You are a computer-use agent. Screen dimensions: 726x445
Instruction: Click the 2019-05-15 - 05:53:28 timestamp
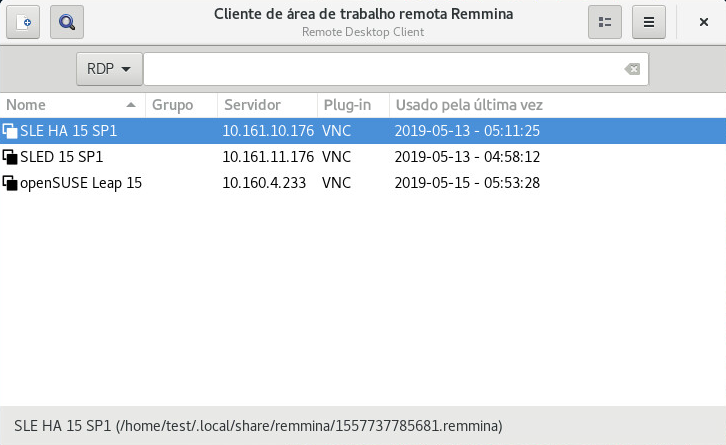tap(467, 183)
